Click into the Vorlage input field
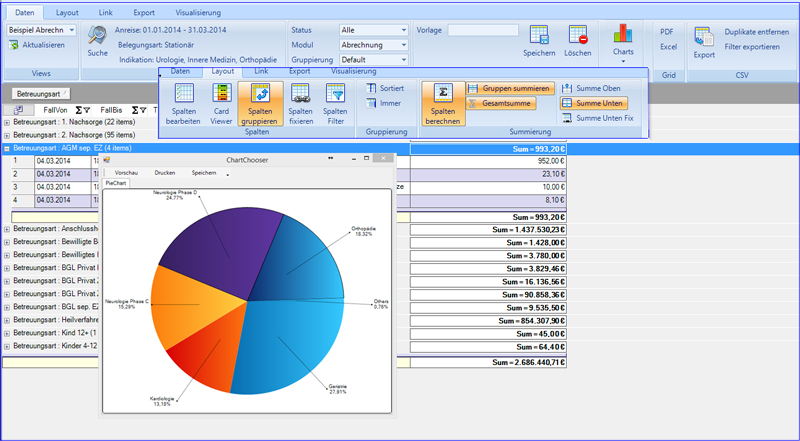The width and height of the screenshot is (800, 441). 483,30
